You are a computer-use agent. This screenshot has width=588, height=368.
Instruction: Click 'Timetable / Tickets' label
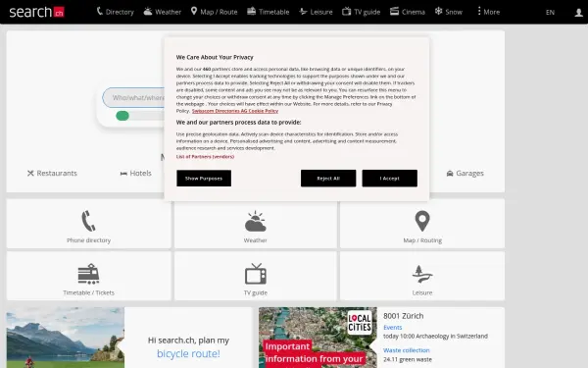pyautogui.click(x=88, y=292)
